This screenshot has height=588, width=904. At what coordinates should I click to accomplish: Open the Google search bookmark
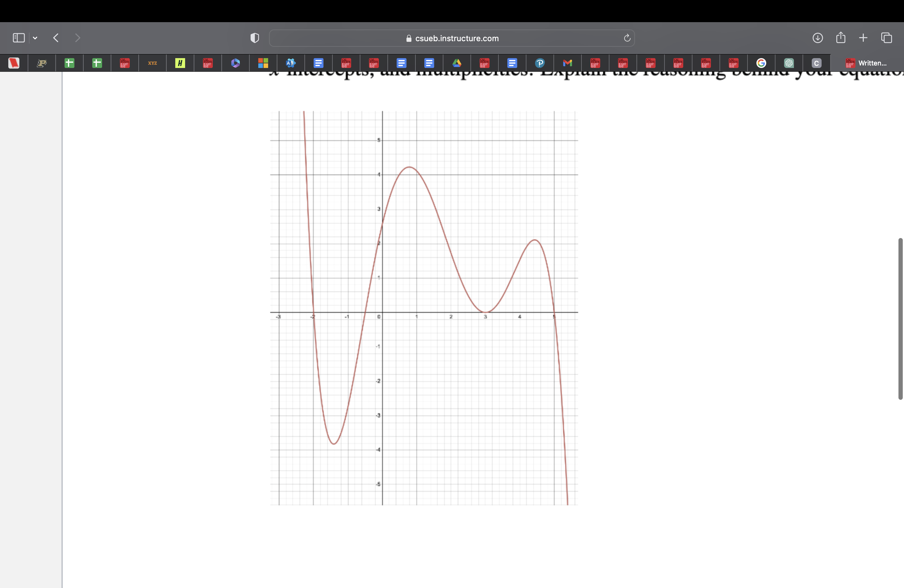coord(762,63)
